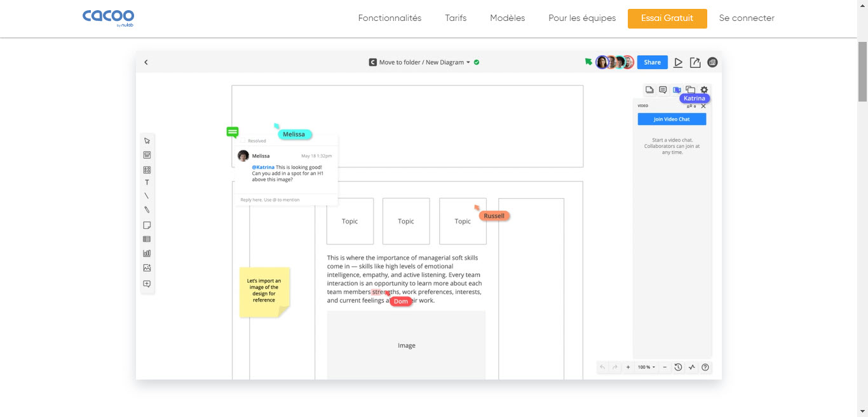Open the Table insertion tool

click(147, 239)
